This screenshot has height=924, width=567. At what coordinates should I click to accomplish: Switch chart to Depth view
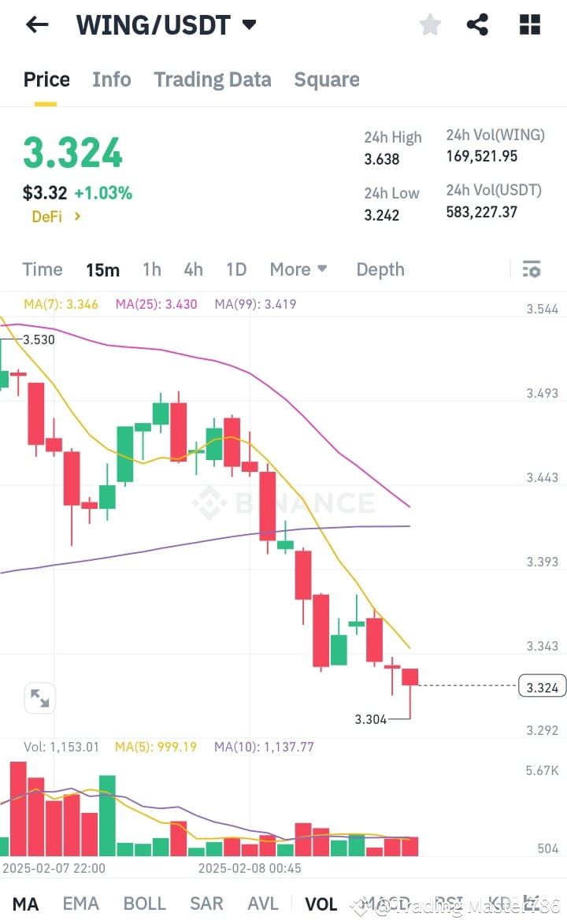[x=380, y=269]
